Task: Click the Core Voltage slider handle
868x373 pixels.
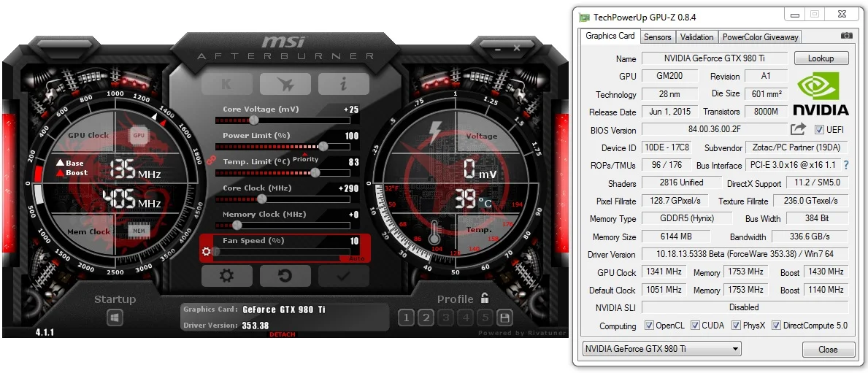Action: 253,120
